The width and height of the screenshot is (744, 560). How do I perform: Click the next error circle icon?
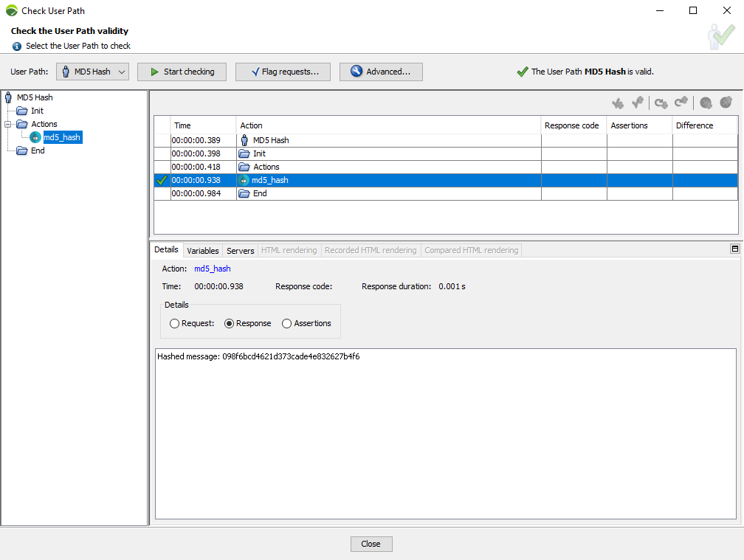(x=706, y=103)
